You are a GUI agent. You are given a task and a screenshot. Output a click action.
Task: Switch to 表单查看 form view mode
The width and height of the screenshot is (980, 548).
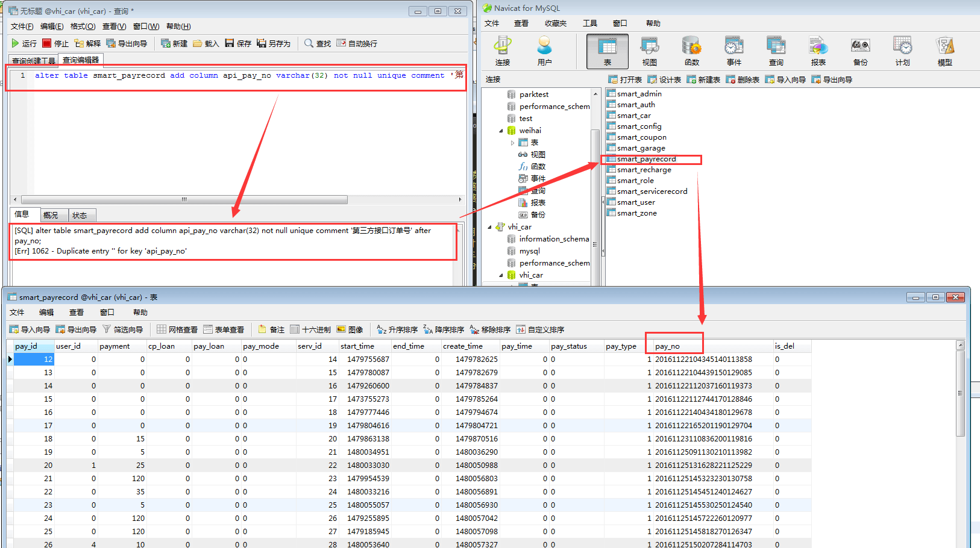pyautogui.click(x=225, y=329)
